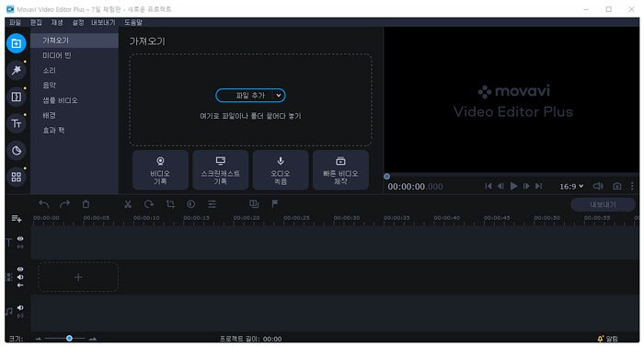Mute the video track audio
Image resolution: width=644 pixels, height=347 pixels.
(20, 277)
